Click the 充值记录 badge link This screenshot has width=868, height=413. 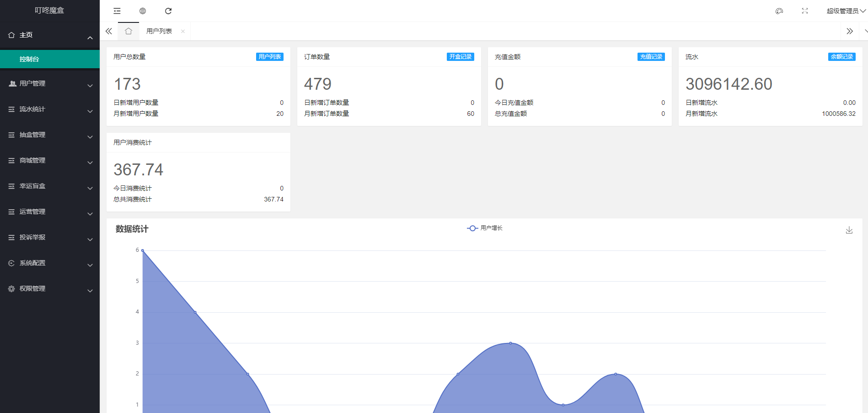tap(651, 57)
